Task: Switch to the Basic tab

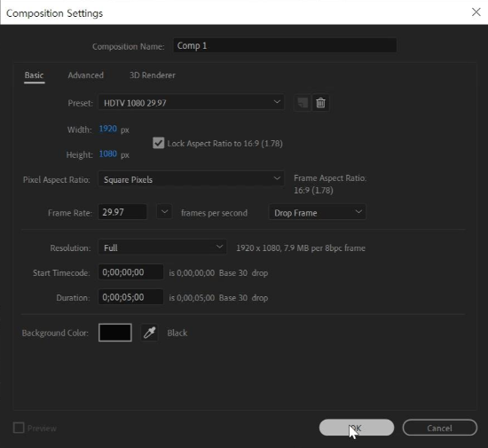Action: pos(35,75)
